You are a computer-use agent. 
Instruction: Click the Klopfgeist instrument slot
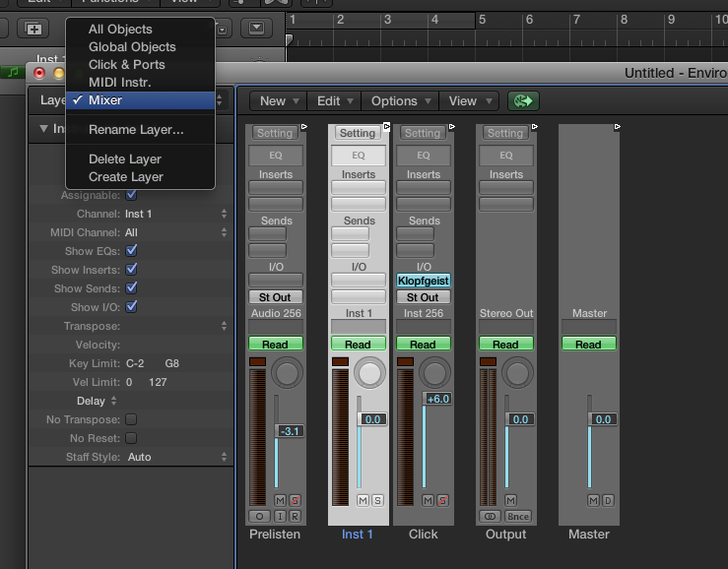coord(424,281)
